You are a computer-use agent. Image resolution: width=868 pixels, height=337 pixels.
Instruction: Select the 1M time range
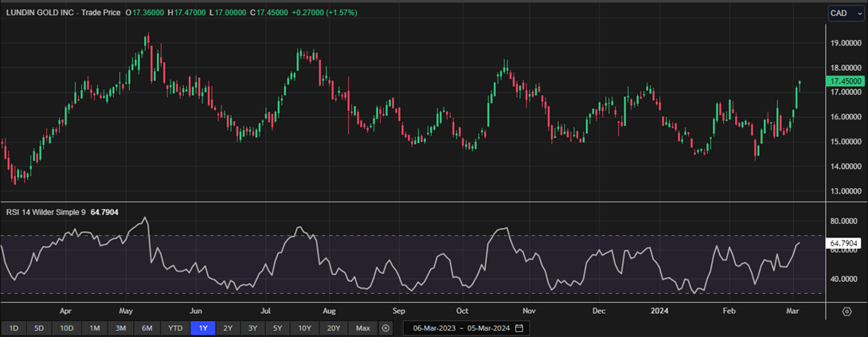point(94,328)
